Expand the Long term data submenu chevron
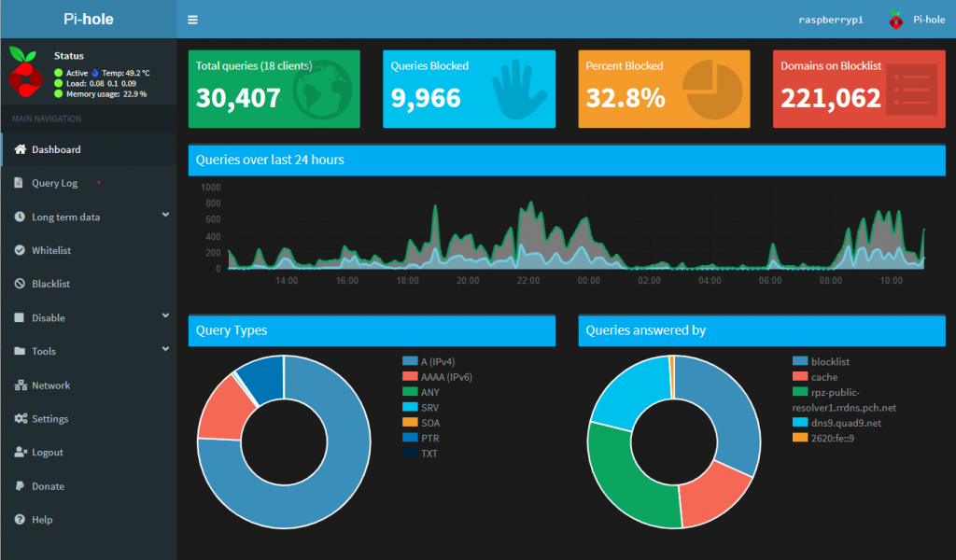 point(165,215)
